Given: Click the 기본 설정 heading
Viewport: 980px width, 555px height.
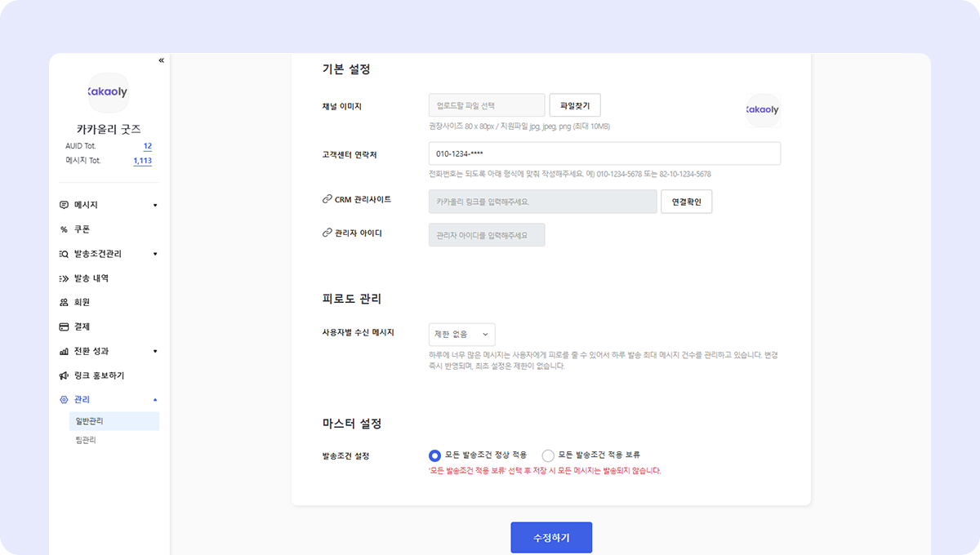Looking at the screenshot, I should point(346,69).
